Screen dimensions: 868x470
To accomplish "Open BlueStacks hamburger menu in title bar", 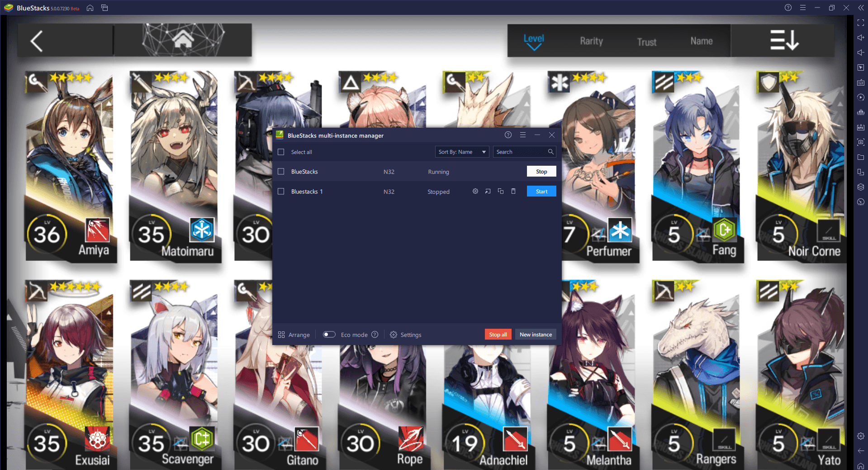I will coord(803,8).
